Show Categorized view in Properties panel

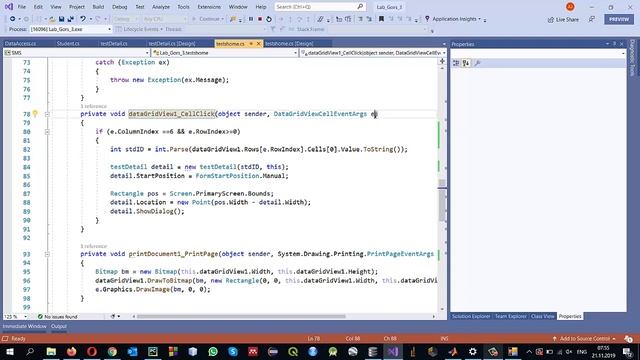point(456,63)
